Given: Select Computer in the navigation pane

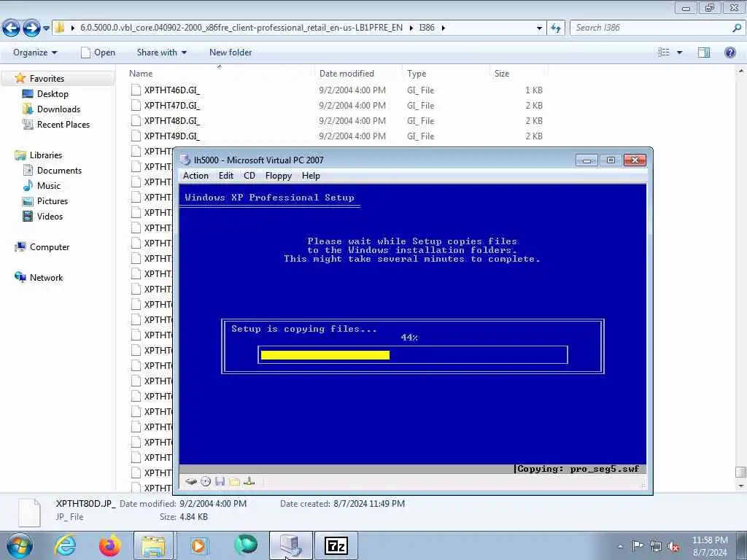Looking at the screenshot, I should tap(50, 247).
